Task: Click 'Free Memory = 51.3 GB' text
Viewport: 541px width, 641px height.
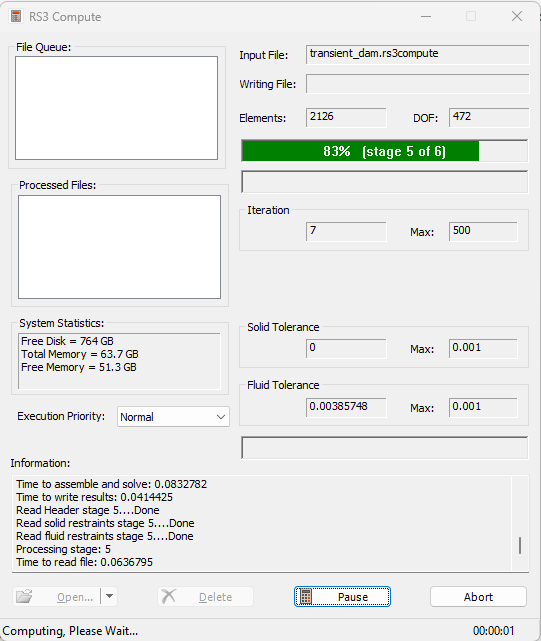Action: coord(79,367)
